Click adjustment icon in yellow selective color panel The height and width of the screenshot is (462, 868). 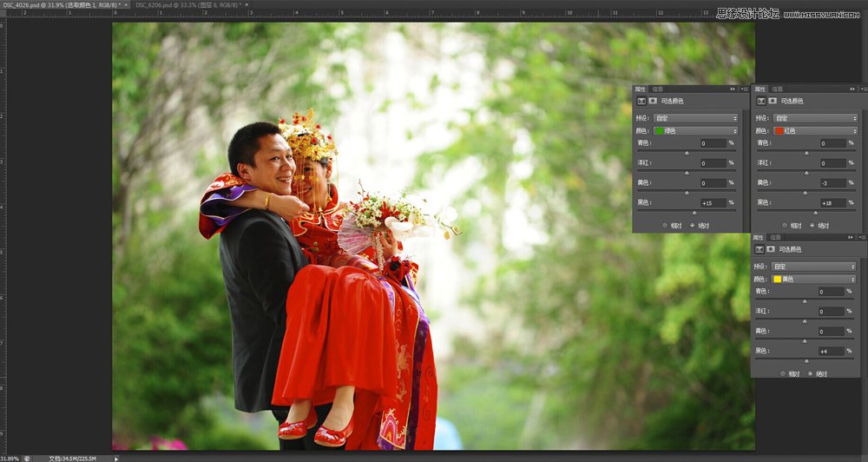759,249
